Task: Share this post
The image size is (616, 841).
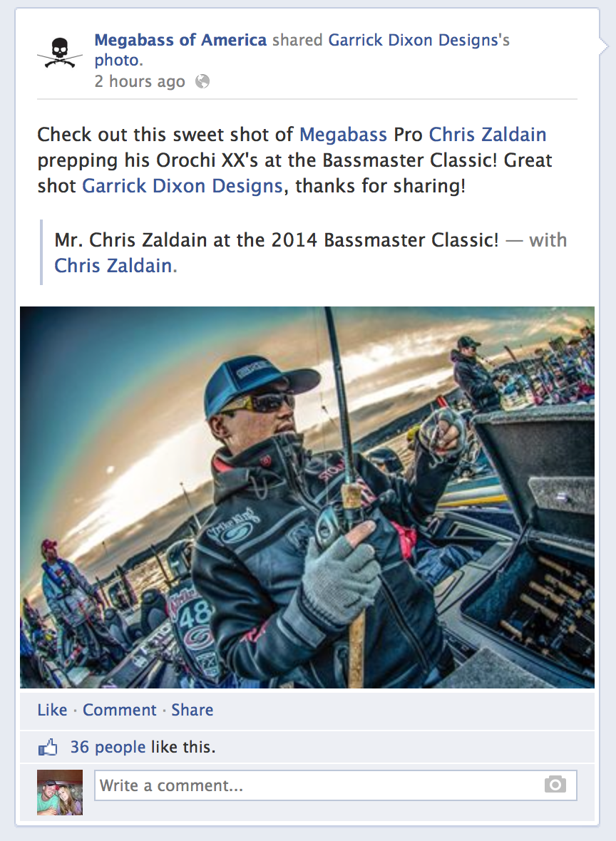Action: click(x=192, y=710)
